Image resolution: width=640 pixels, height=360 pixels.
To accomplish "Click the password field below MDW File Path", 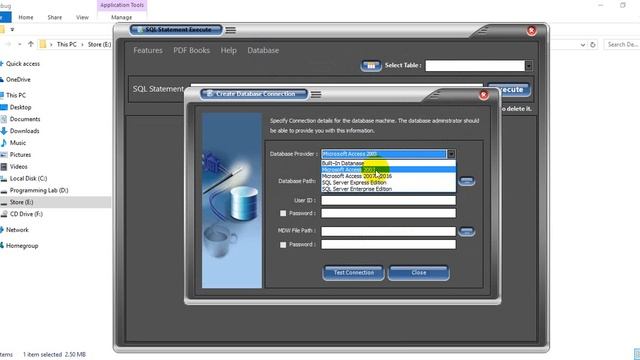I will (388, 244).
